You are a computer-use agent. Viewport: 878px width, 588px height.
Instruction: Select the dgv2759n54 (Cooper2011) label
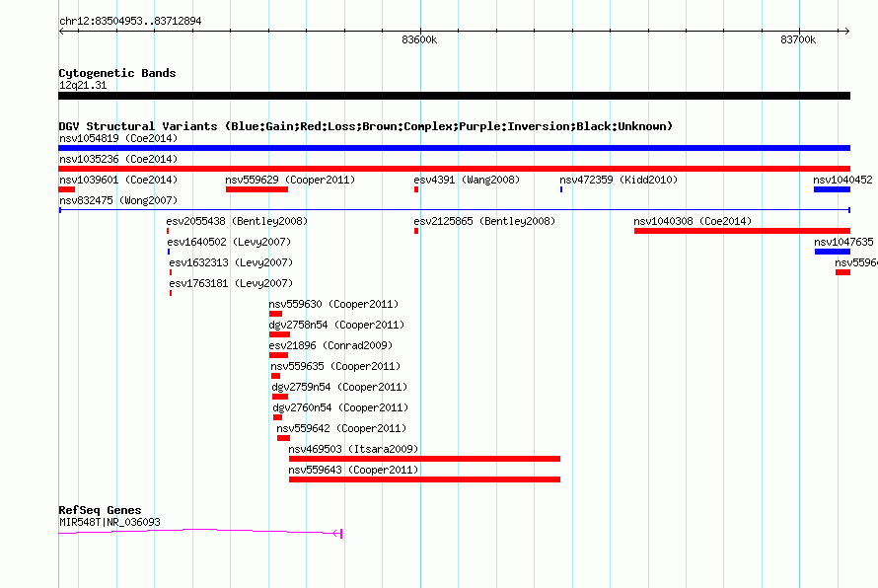tap(339, 387)
